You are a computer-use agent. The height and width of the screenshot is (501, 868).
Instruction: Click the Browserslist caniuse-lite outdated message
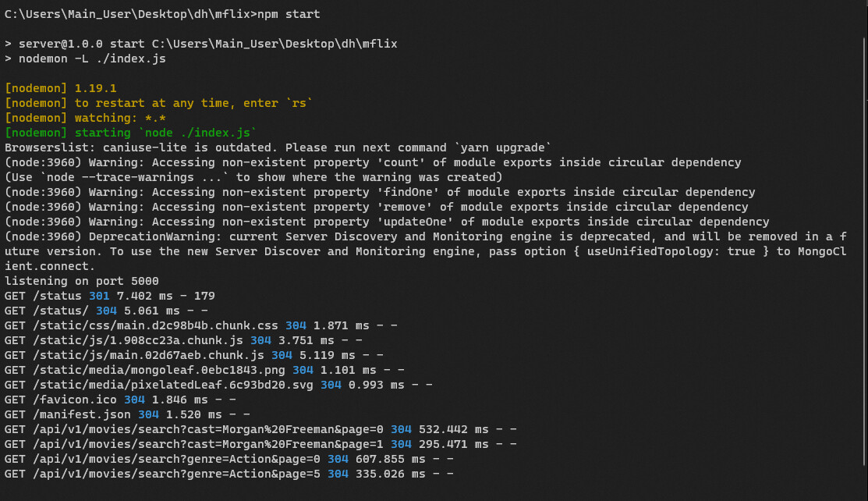[279, 147]
